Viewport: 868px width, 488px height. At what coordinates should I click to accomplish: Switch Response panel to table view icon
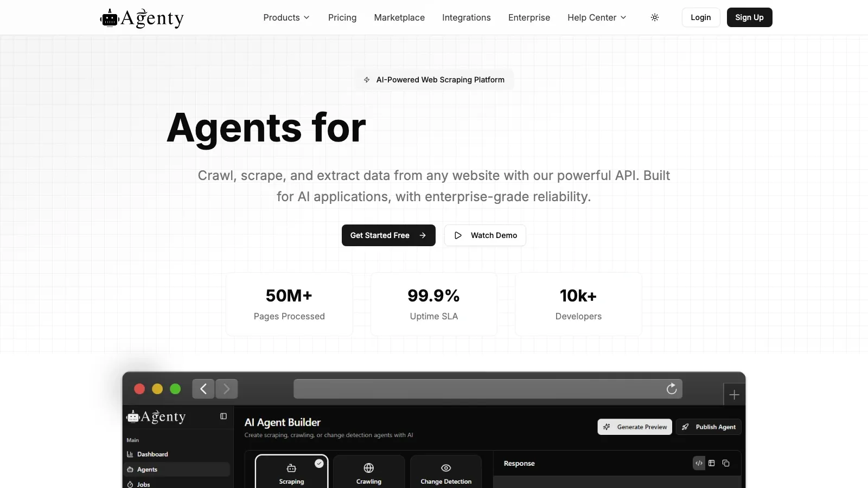[712, 463]
